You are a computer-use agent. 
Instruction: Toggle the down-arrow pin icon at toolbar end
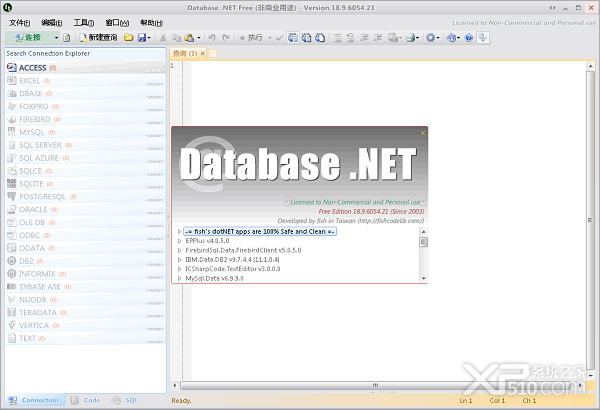click(483, 38)
